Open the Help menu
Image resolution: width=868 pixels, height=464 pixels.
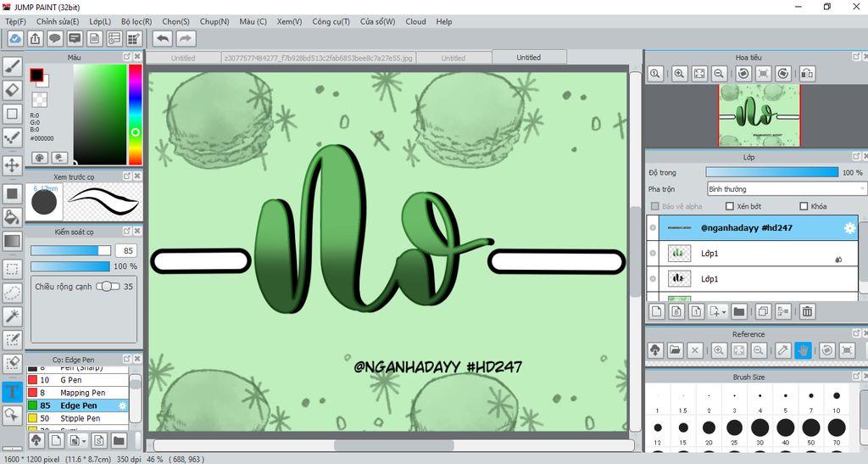(x=444, y=21)
